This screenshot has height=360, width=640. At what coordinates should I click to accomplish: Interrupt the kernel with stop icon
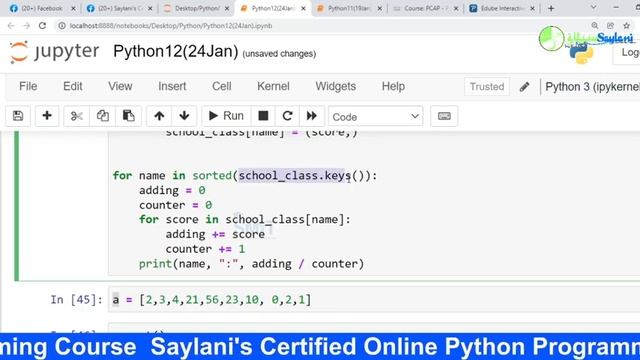coord(263,116)
